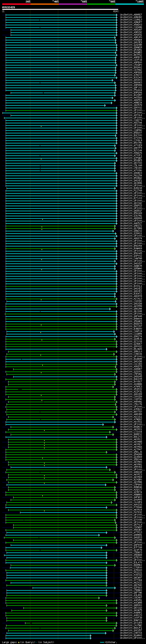Select the UniRef100_Q5KLJ6 label
Viewport: 146px width, 644px height.
(x=131, y=452)
